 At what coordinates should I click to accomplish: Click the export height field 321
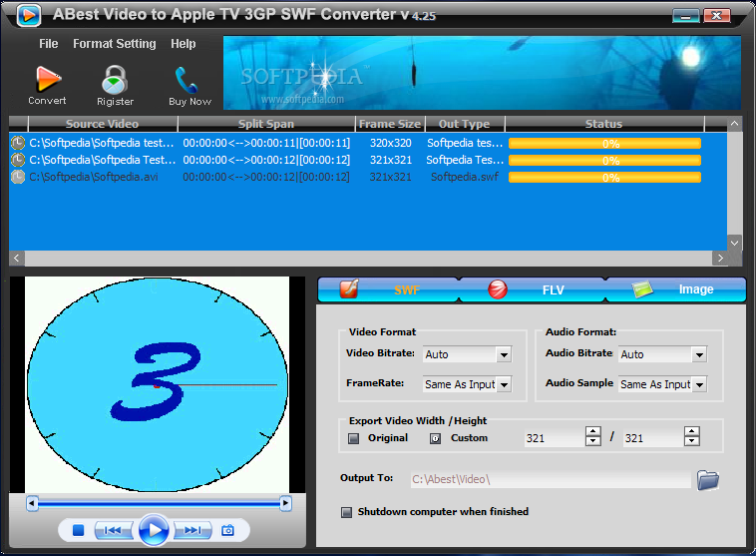click(x=654, y=438)
